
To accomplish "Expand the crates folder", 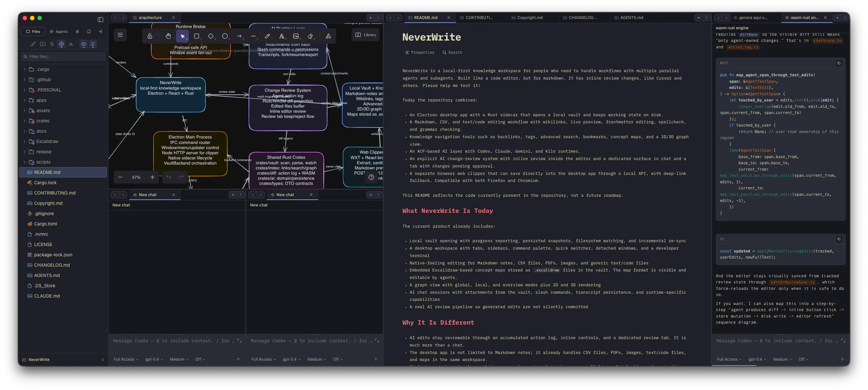I will pos(24,121).
